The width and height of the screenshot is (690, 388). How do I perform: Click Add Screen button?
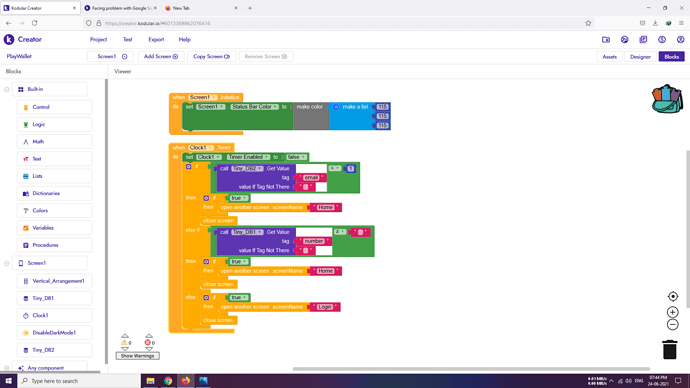click(x=161, y=56)
